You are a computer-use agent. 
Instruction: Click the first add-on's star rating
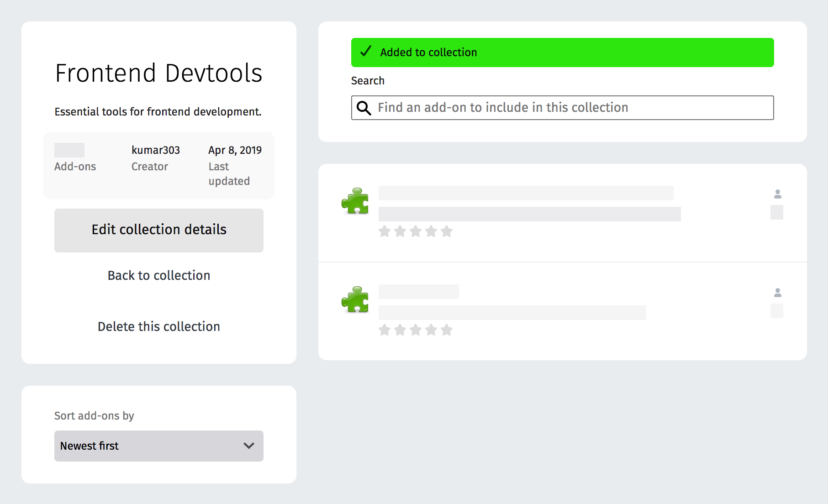415,231
